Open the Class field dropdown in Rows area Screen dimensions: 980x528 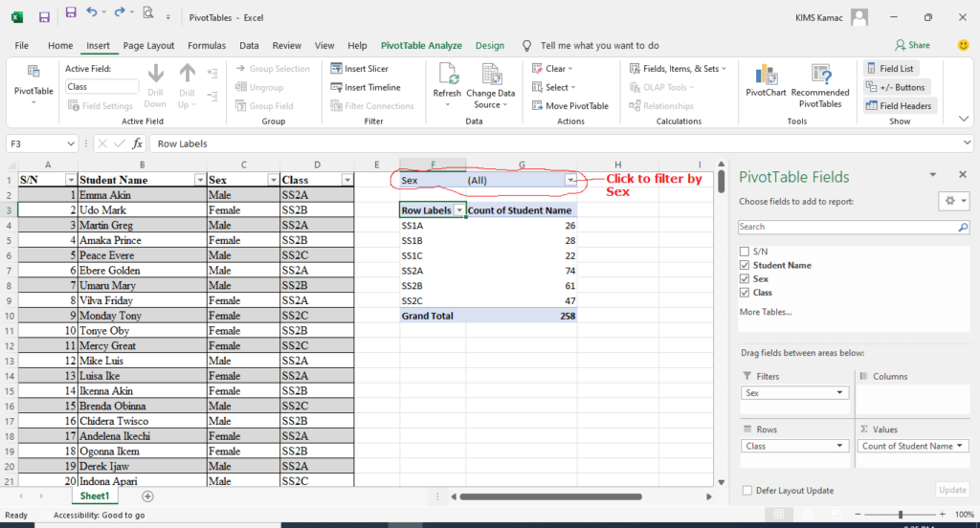pyautogui.click(x=839, y=446)
